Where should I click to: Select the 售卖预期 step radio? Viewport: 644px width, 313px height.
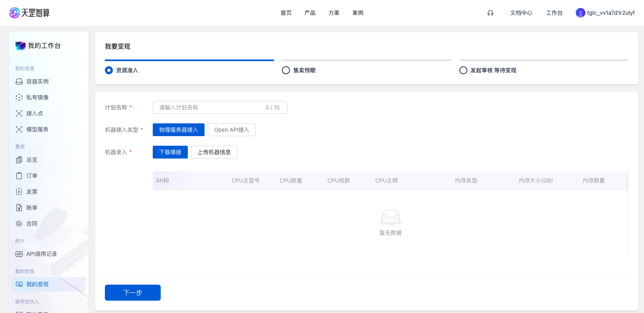(x=286, y=70)
